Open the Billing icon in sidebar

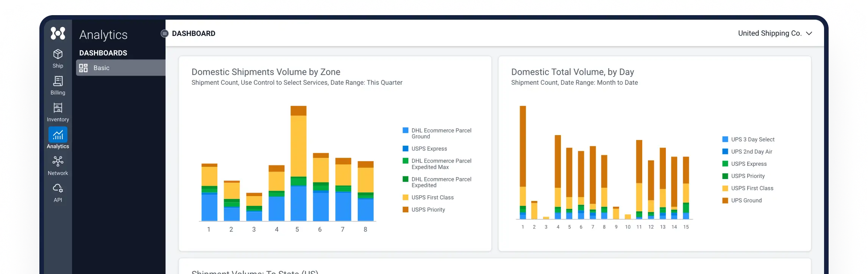[58, 81]
